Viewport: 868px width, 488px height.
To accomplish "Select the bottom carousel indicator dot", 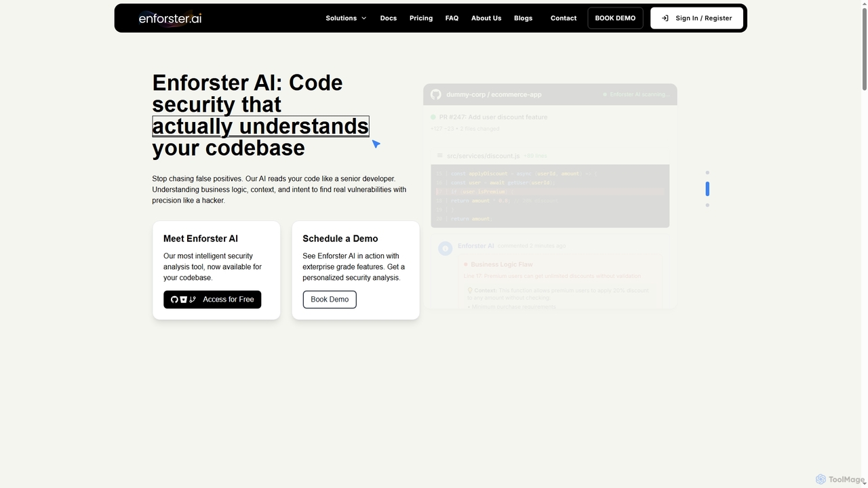I will [x=707, y=205].
